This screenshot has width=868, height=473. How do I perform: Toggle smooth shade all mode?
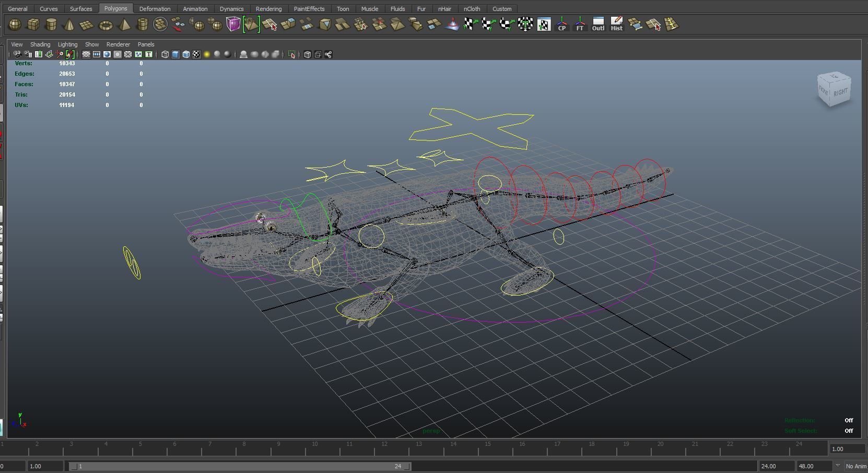(x=175, y=54)
